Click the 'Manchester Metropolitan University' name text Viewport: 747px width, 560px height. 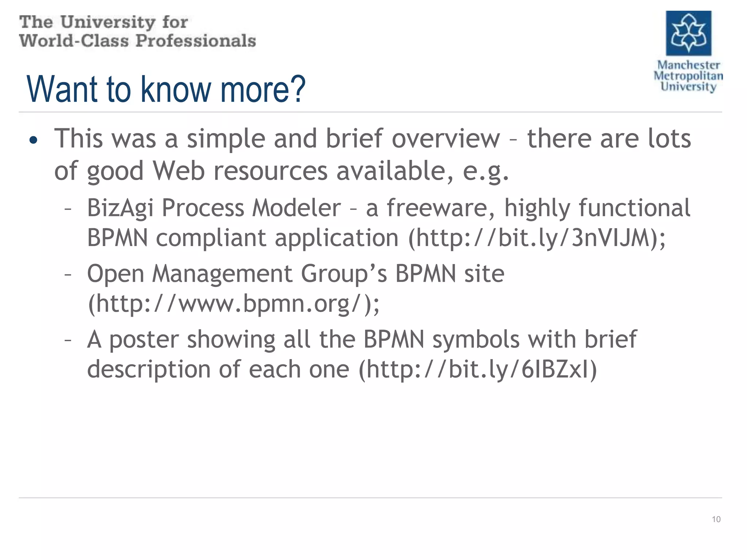[x=688, y=76]
